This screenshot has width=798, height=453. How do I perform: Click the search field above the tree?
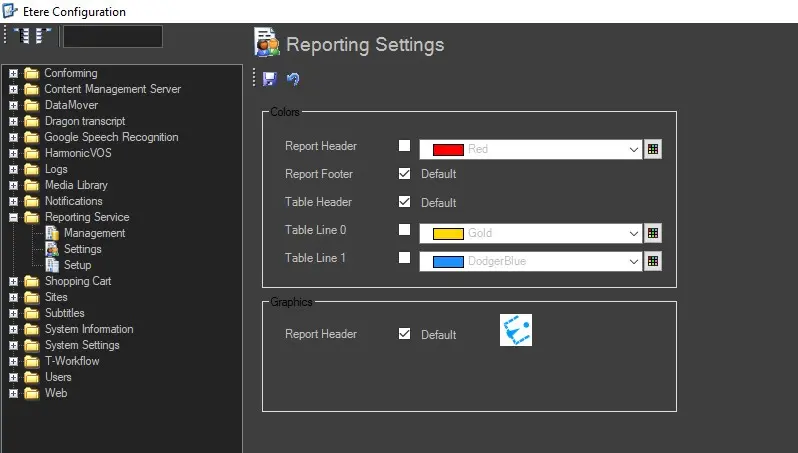(x=112, y=37)
